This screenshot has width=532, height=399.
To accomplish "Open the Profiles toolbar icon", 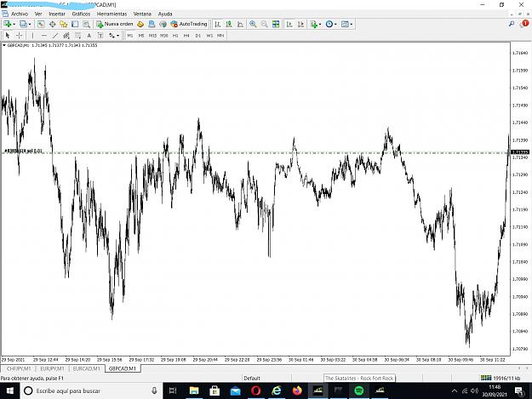I will pyautogui.click(x=23, y=24).
